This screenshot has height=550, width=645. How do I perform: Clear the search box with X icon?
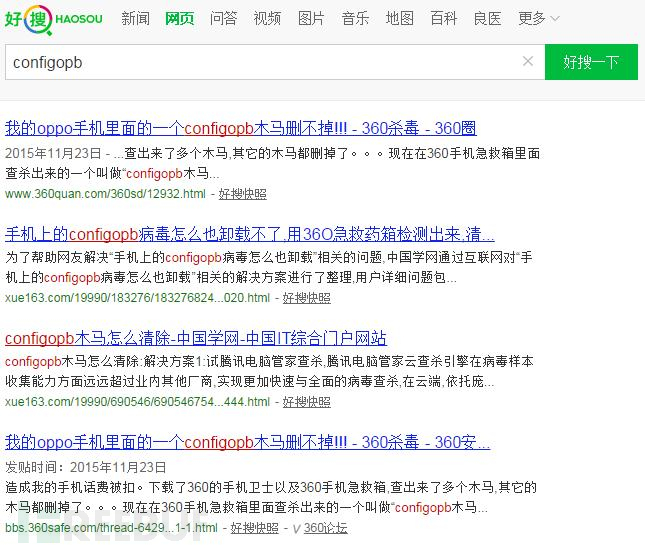click(x=528, y=62)
